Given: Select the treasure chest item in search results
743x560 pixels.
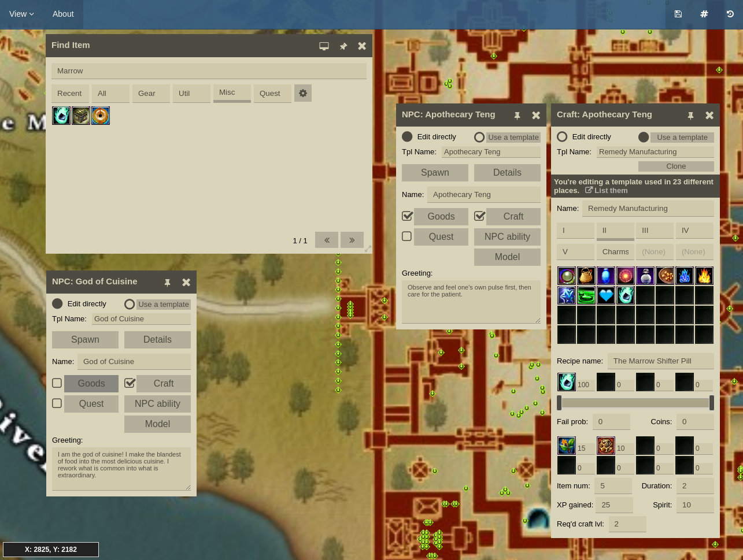Looking at the screenshot, I should coord(81,116).
